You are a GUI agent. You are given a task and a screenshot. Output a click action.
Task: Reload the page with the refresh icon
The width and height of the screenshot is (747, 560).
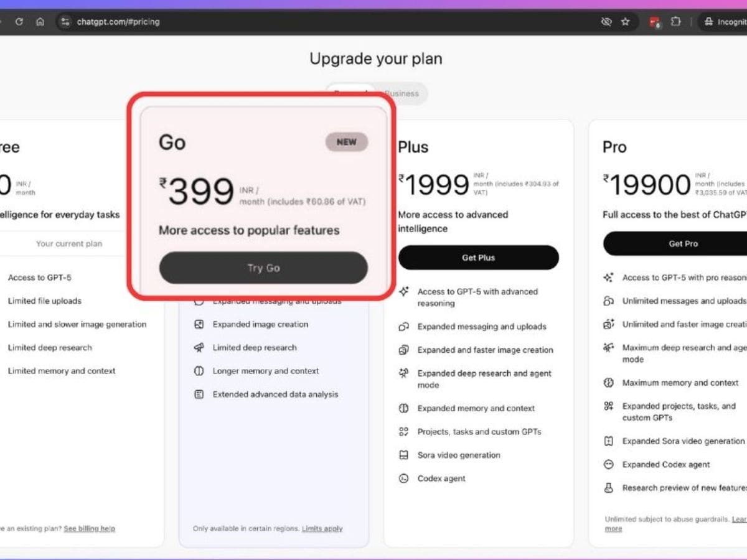[x=19, y=22]
